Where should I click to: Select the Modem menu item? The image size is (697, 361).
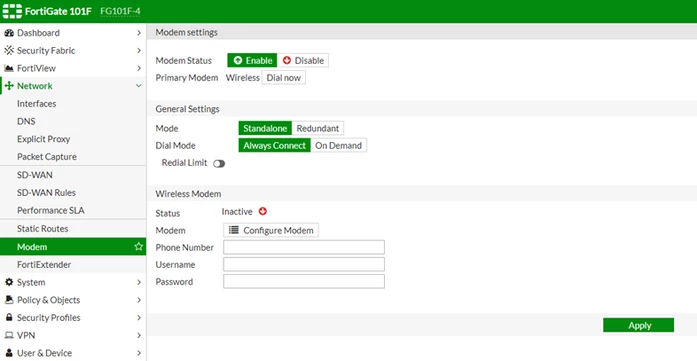pos(73,247)
